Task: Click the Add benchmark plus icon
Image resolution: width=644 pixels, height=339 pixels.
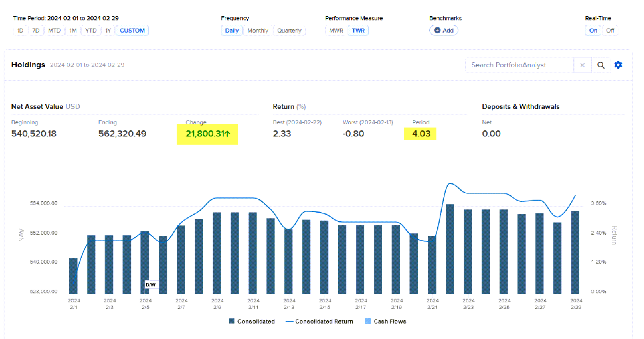Action: point(437,31)
